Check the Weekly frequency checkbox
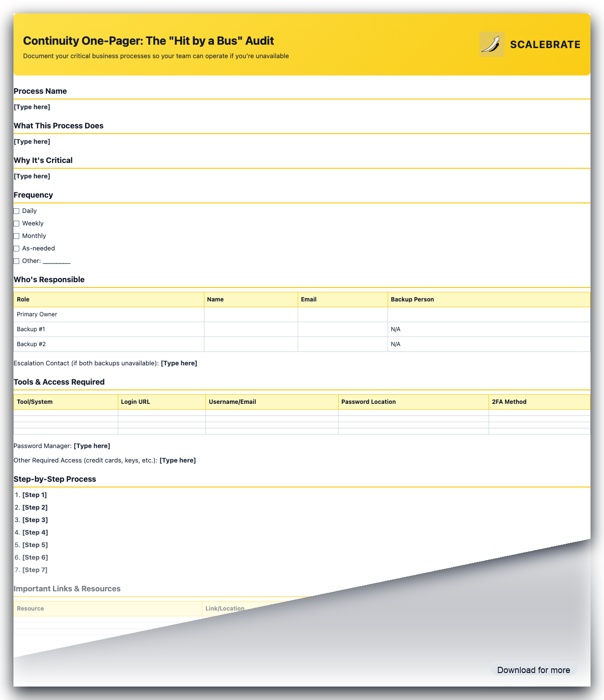Screen dimensions: 604x700 point(16,224)
